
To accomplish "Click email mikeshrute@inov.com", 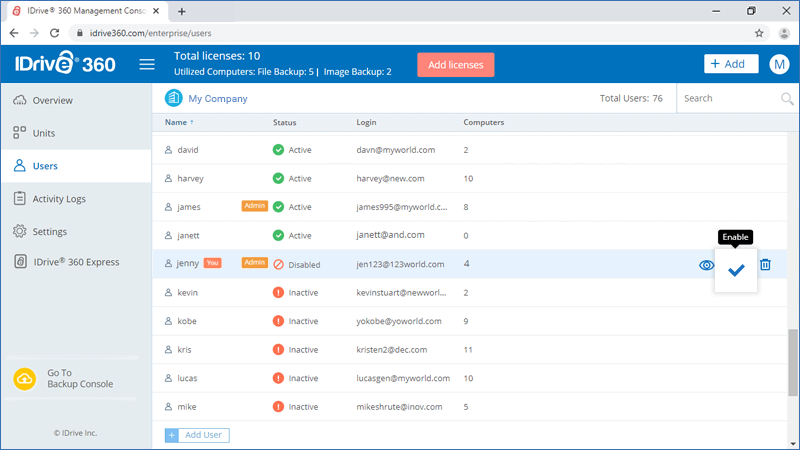I will (x=399, y=407).
